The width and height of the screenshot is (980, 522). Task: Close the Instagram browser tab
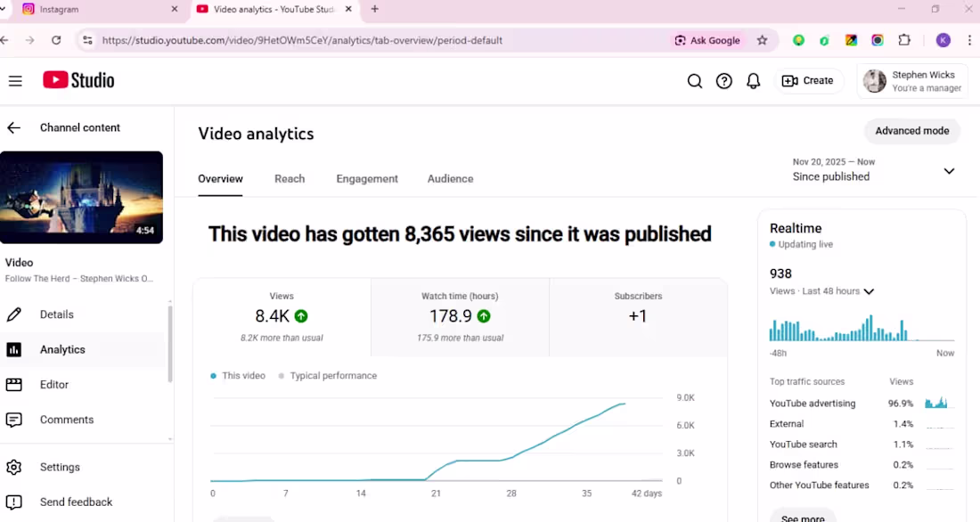[x=175, y=10]
